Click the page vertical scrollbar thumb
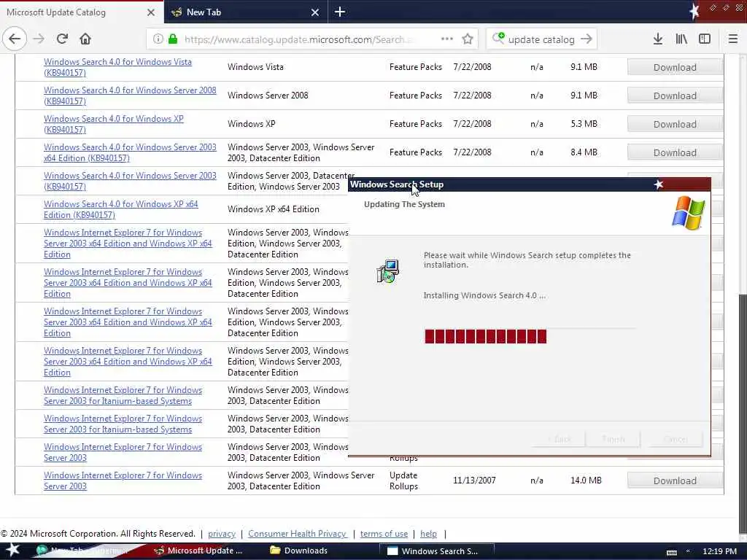Image resolution: width=747 pixels, height=560 pixels. [742, 414]
